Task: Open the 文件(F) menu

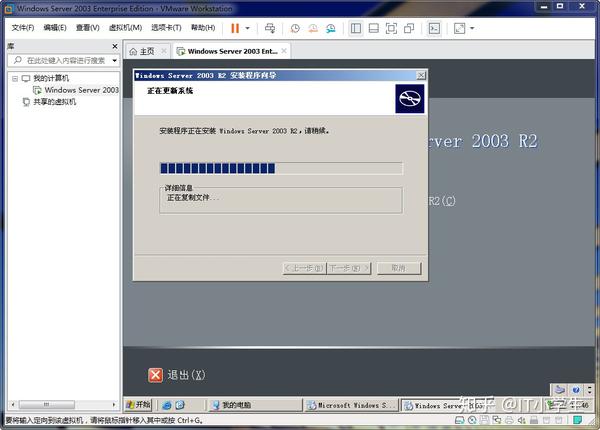Action: 23,28
